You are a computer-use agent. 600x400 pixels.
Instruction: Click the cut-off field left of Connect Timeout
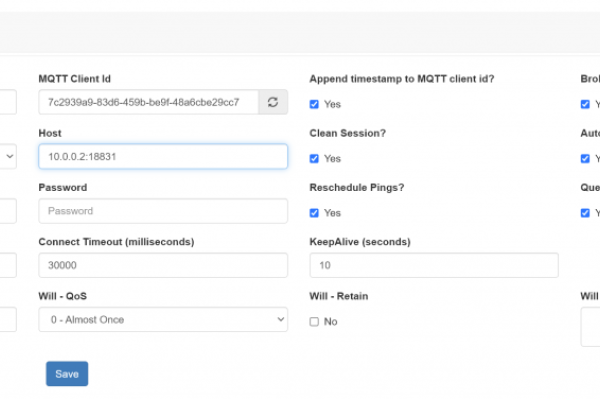tap(8, 265)
